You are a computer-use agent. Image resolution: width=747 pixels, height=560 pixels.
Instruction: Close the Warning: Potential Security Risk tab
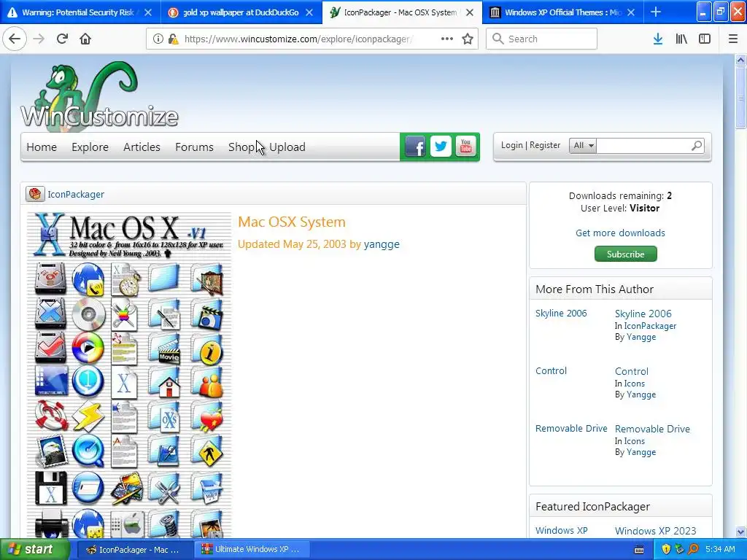coord(148,12)
